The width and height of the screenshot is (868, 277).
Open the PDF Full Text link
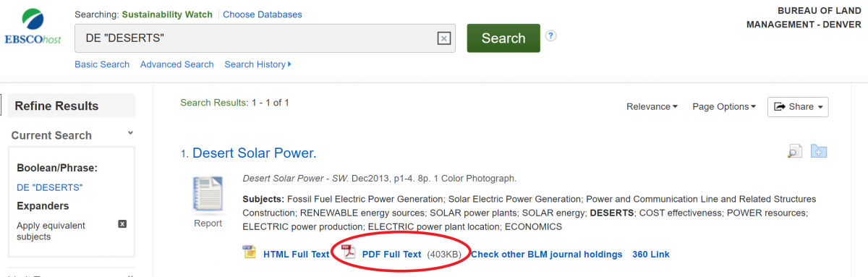391,254
